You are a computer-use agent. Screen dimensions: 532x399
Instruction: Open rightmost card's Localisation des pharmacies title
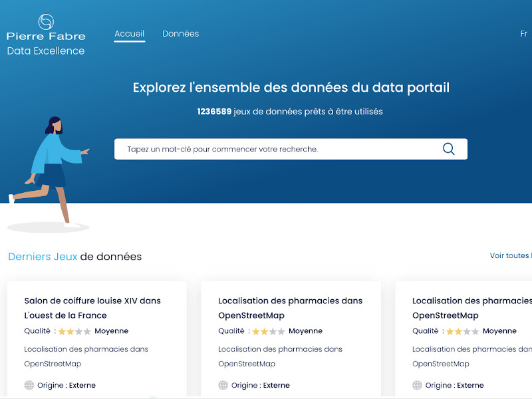(471, 308)
